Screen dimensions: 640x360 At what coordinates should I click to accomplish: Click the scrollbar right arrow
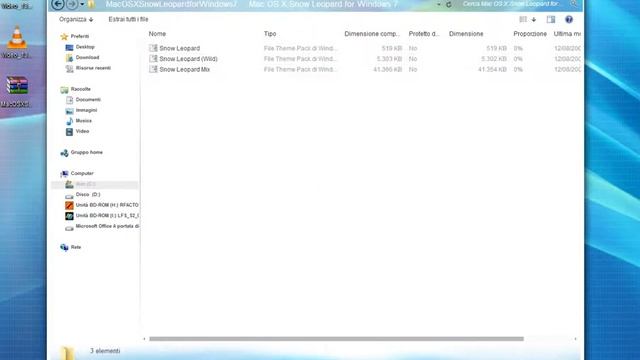click(576, 339)
